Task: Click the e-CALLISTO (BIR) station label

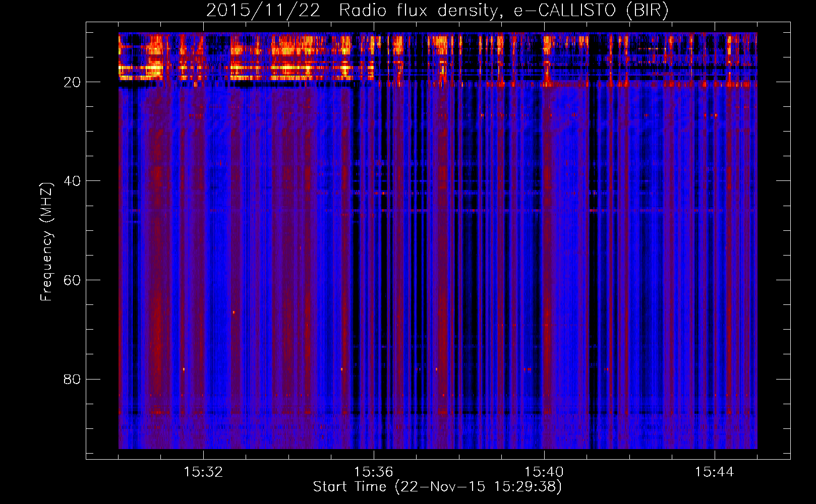Action: pyautogui.click(x=591, y=11)
